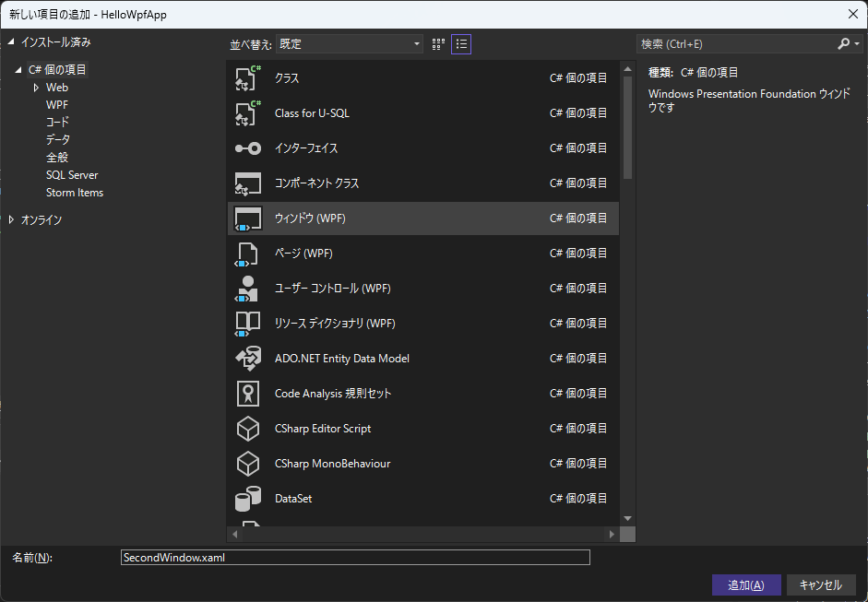
Task: Click the キャンセル button
Action: [x=820, y=585]
